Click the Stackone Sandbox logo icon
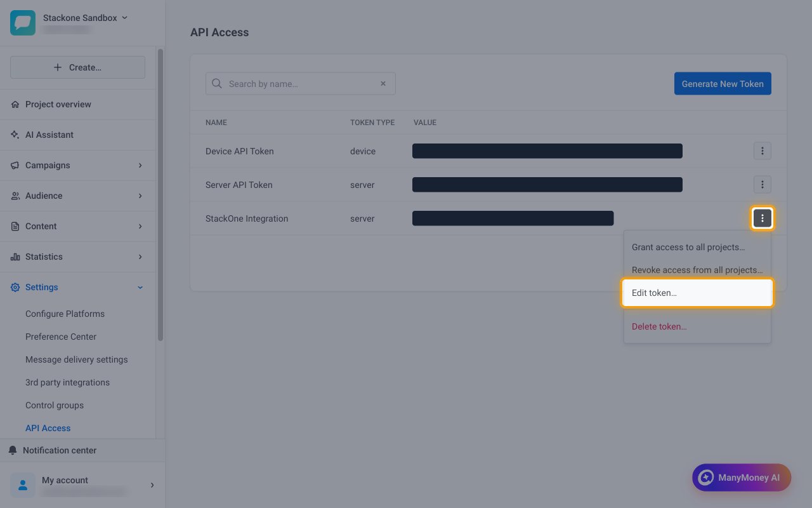Viewport: 812px width, 508px height. coord(23,23)
